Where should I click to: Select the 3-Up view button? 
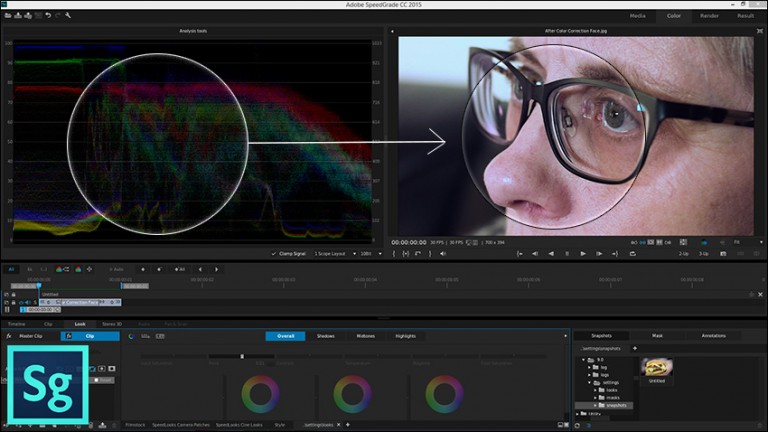[x=703, y=254]
